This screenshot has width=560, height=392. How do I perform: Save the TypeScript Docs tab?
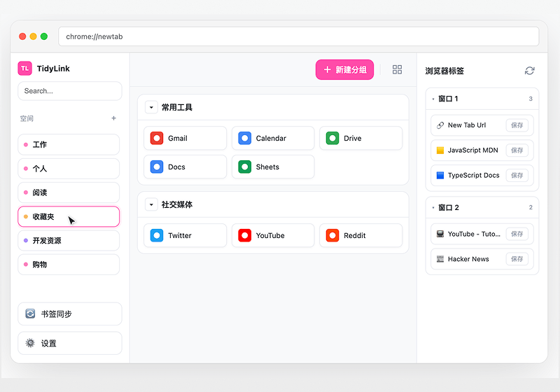(517, 175)
